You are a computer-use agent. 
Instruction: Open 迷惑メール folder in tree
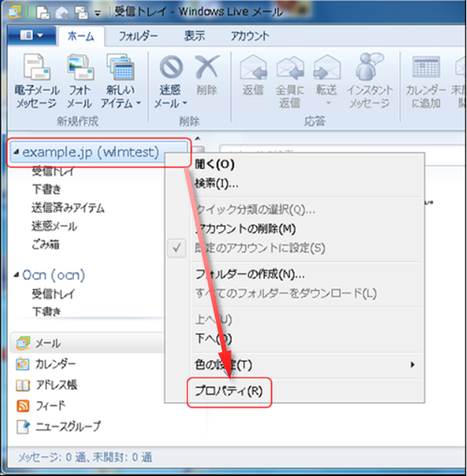[54, 226]
